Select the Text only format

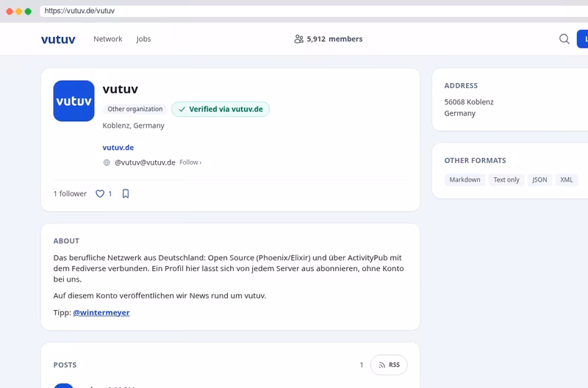506,179
